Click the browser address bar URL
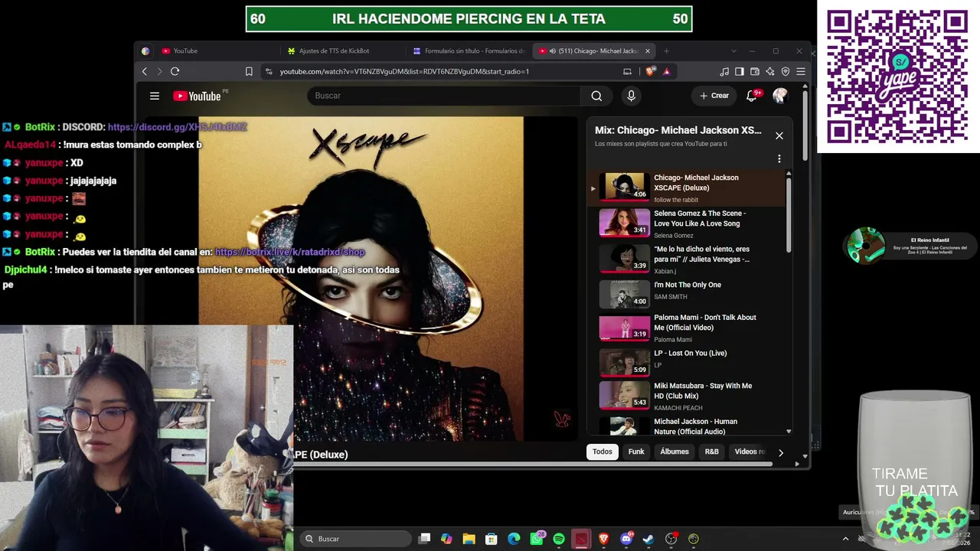Screen dimensions: 980x551 coord(404,71)
